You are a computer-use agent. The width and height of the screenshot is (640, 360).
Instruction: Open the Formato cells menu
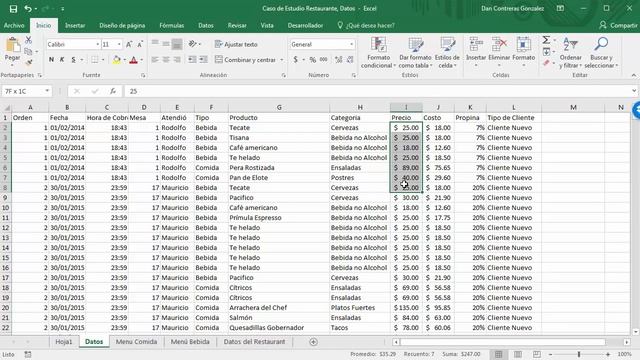pos(524,52)
